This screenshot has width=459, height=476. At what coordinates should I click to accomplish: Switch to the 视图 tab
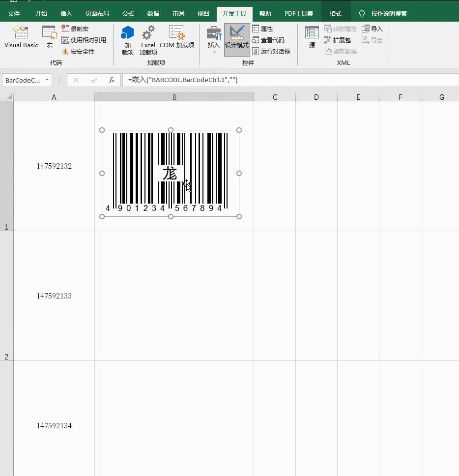pos(203,13)
